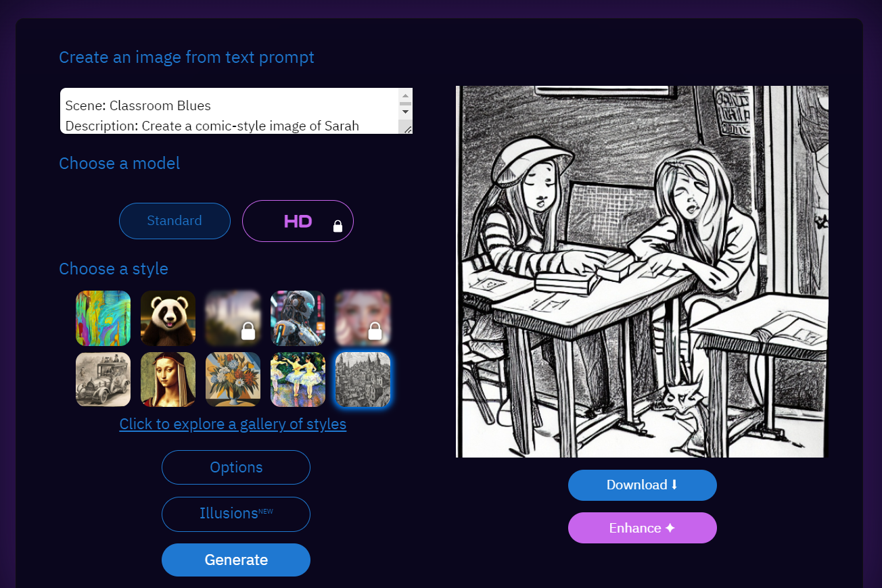Pick the ballerina dancers painting style
The height and width of the screenshot is (588, 882).
pos(298,379)
